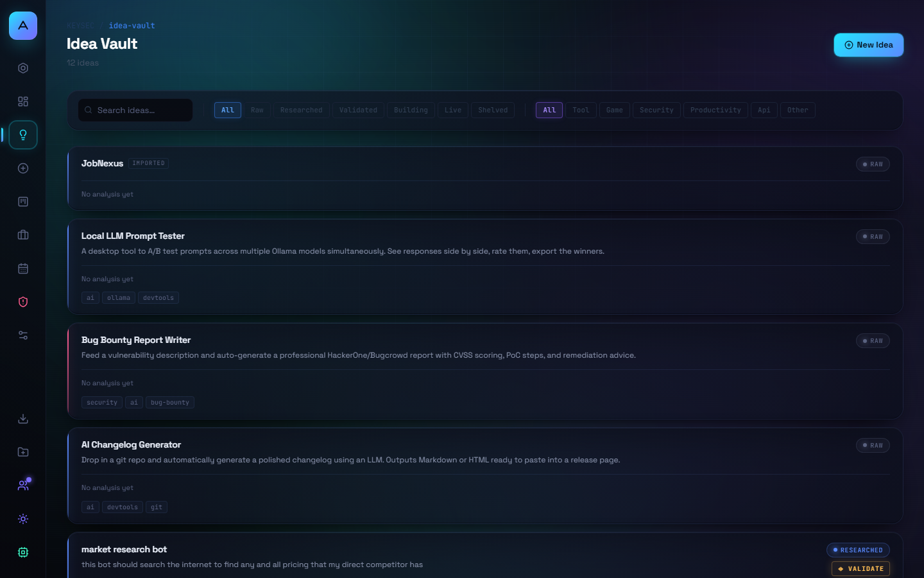The width and height of the screenshot is (924, 578).
Task: Click RAW badge on Local LLM Prompt Tester
Action: tap(873, 237)
